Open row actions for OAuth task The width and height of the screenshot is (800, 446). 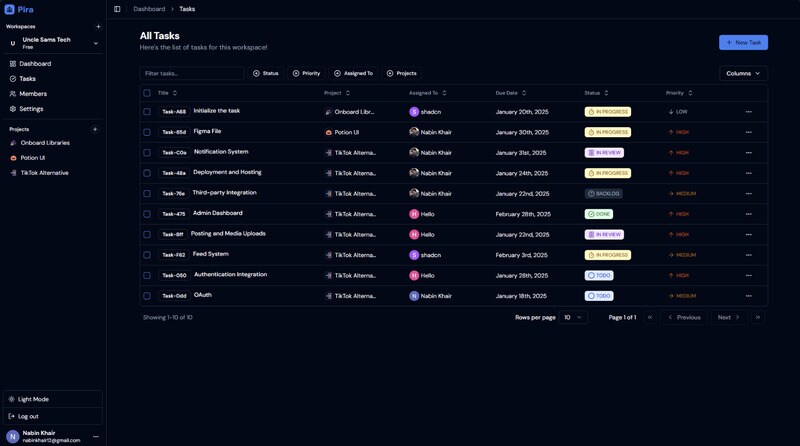point(748,296)
